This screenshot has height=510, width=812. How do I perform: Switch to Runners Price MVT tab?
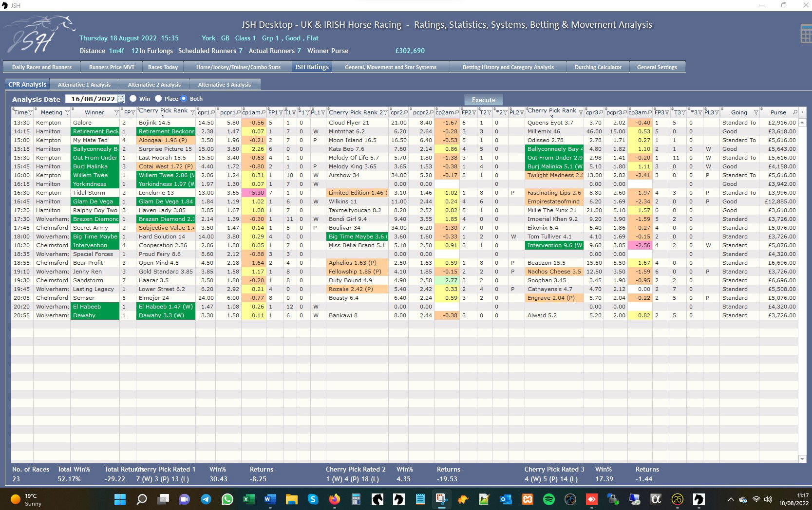[x=112, y=67]
